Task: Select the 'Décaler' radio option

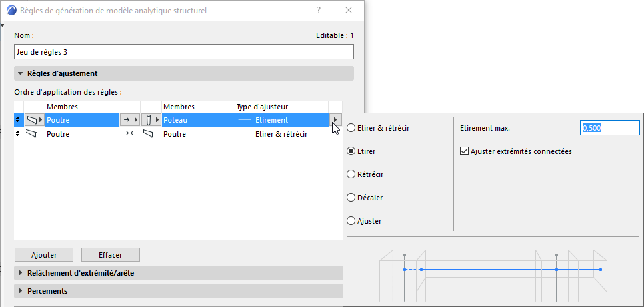Action: 351,198
